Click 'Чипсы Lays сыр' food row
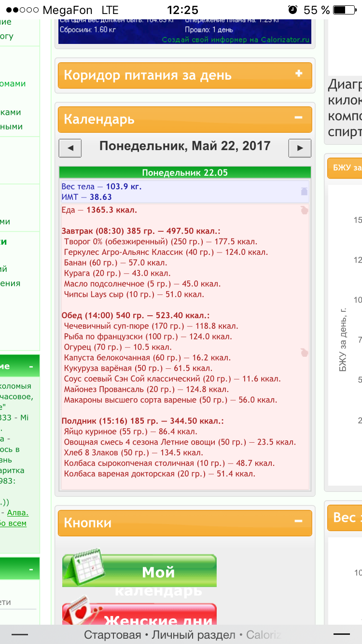362x644 pixels. [134, 294]
